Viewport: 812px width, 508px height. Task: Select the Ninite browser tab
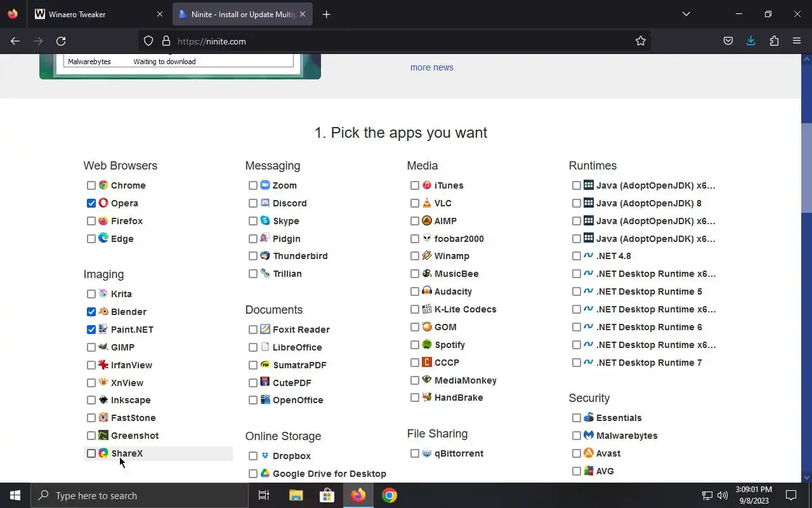click(242, 14)
